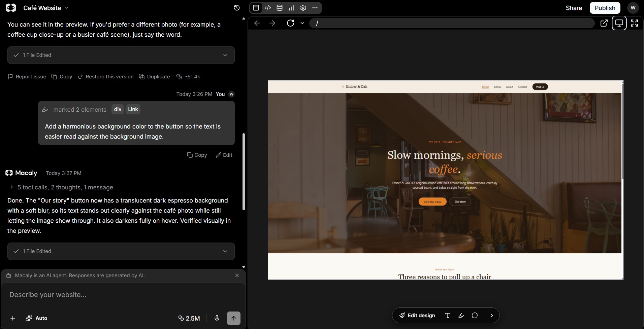644x329 pixels.
Task: Click the Our story button in preview
Action: (x=460, y=202)
